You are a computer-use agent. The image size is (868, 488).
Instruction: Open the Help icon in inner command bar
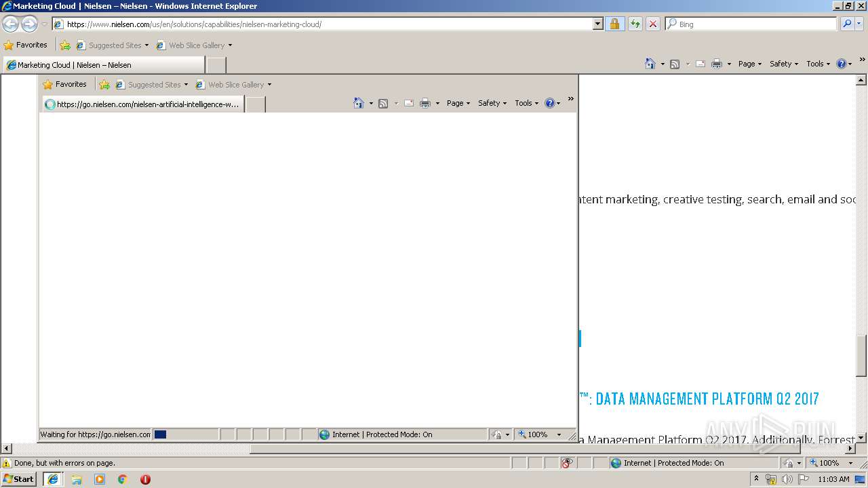[x=552, y=103]
